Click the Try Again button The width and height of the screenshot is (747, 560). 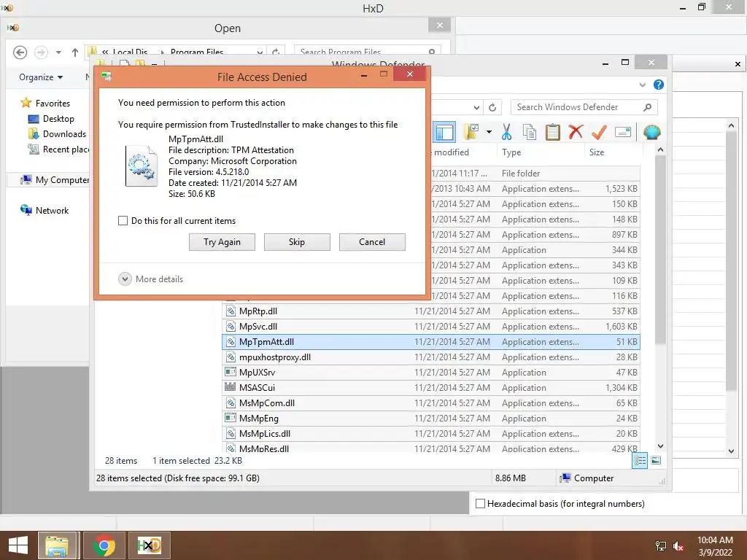pos(222,242)
